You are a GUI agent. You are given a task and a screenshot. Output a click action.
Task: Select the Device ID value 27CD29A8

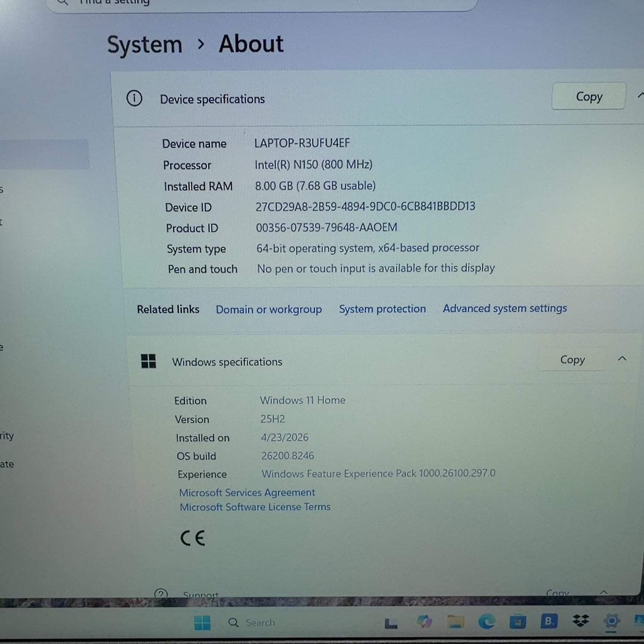click(x=365, y=207)
